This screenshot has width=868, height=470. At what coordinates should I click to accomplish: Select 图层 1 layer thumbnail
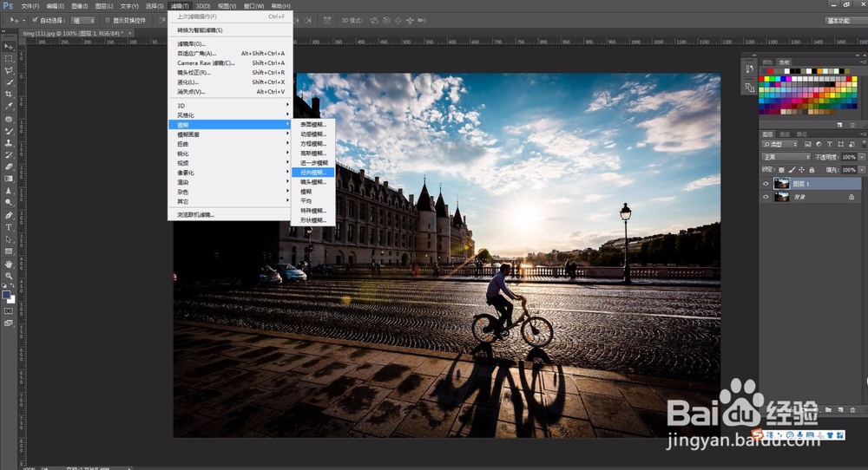[x=781, y=184]
